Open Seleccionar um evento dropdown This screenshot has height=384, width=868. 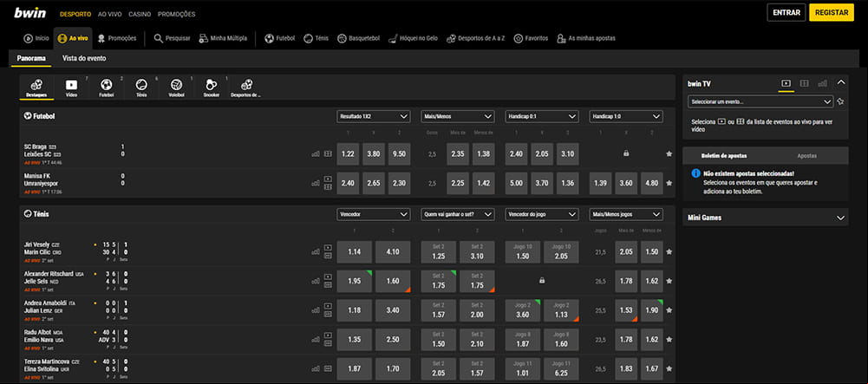click(x=760, y=101)
